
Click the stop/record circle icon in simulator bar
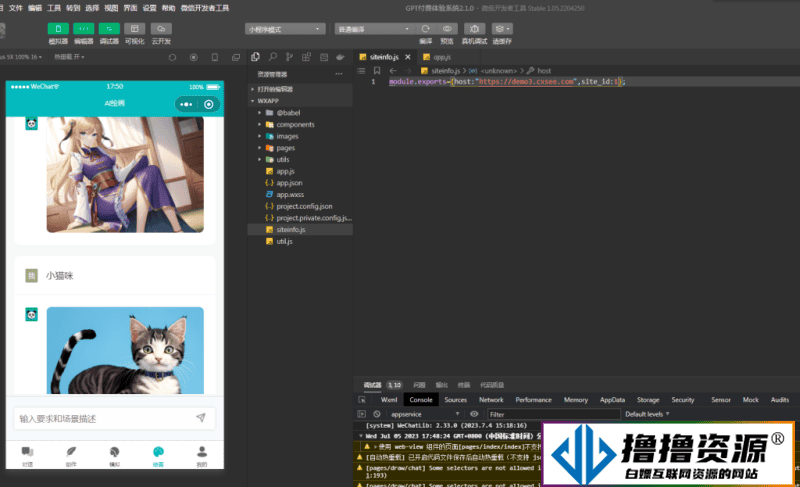pos(193,57)
